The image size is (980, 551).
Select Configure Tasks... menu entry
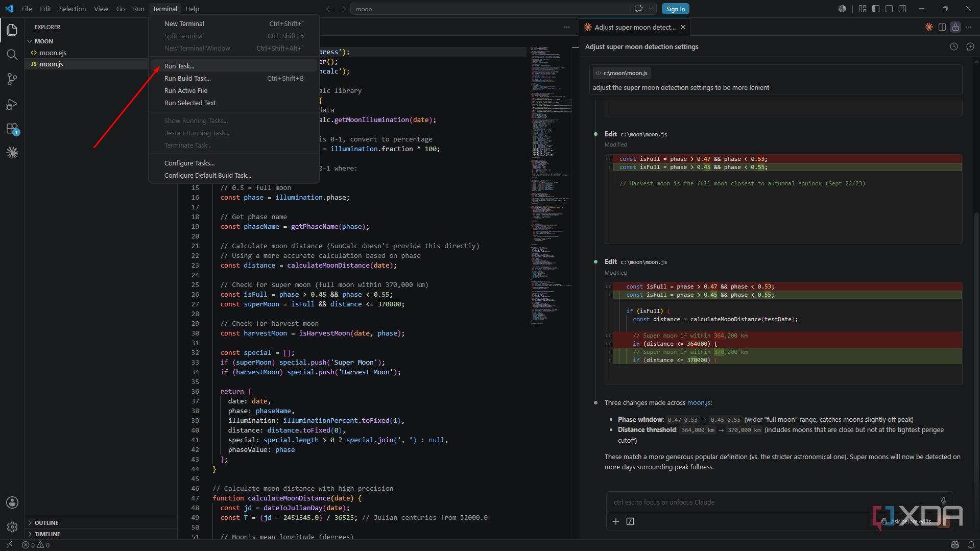tap(234, 163)
